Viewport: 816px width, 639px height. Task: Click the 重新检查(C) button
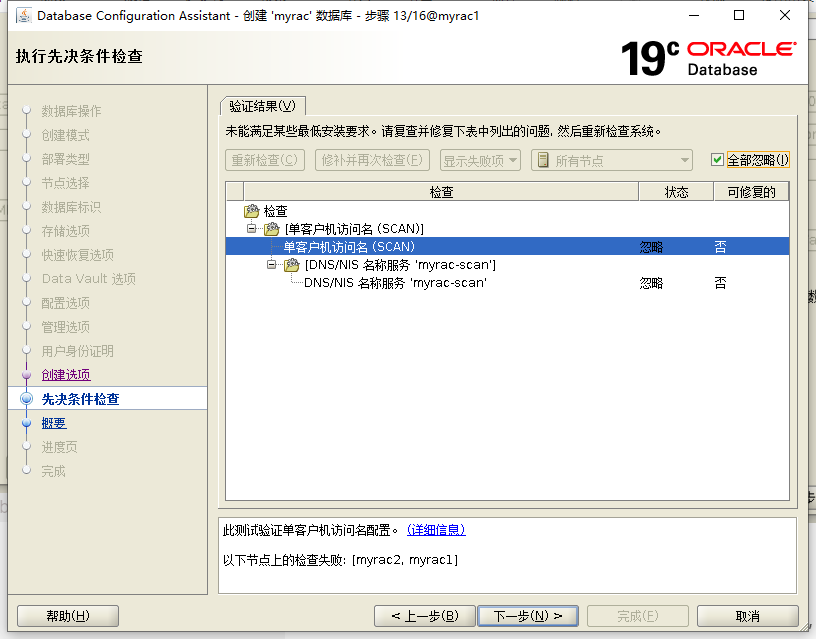click(265, 160)
